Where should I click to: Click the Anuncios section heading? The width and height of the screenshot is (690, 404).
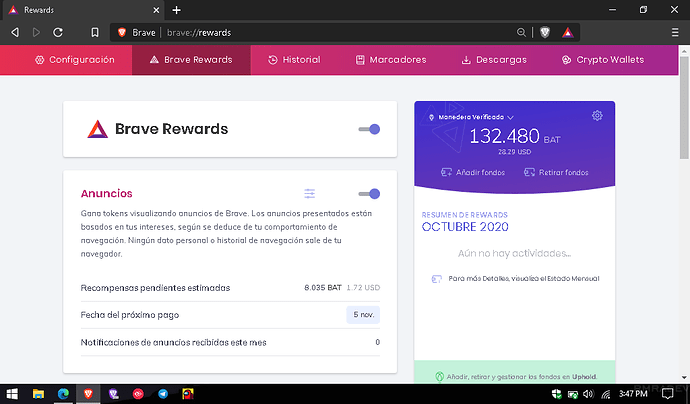(x=106, y=194)
